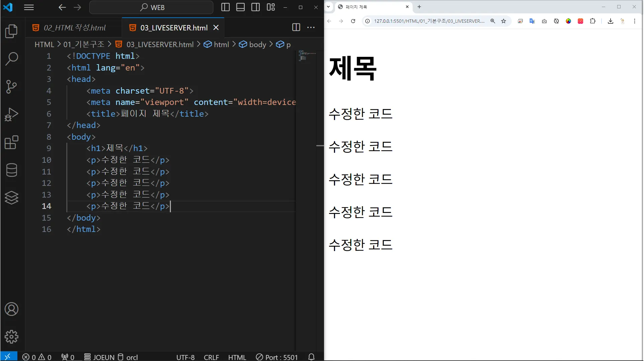Open Accounts menu in activity bar

tap(11, 309)
